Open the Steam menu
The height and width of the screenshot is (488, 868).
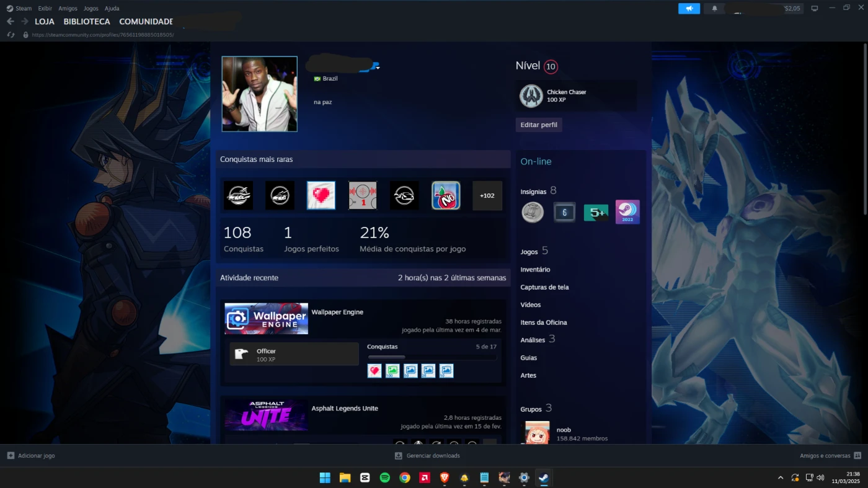point(24,8)
